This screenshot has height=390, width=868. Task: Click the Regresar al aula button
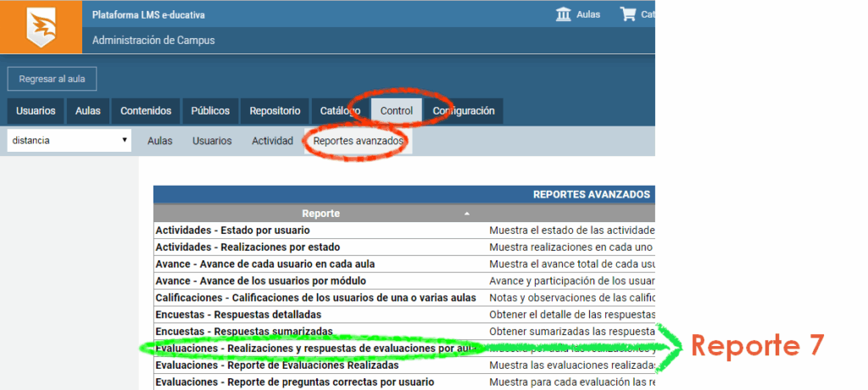(52, 79)
